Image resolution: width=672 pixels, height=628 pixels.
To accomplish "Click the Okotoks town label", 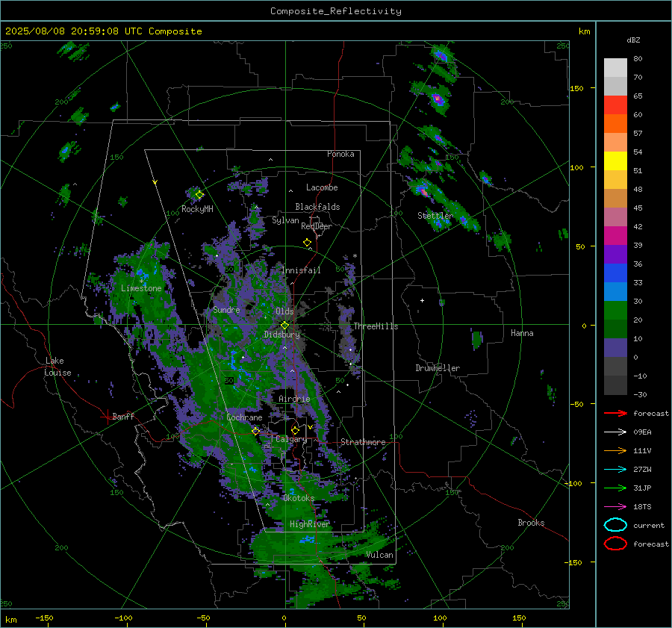I will pyautogui.click(x=299, y=498).
